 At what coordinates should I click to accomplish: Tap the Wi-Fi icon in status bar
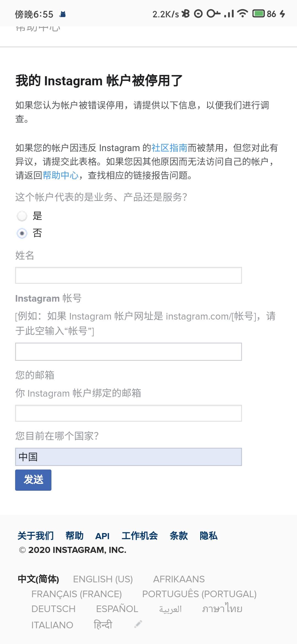[x=242, y=13]
